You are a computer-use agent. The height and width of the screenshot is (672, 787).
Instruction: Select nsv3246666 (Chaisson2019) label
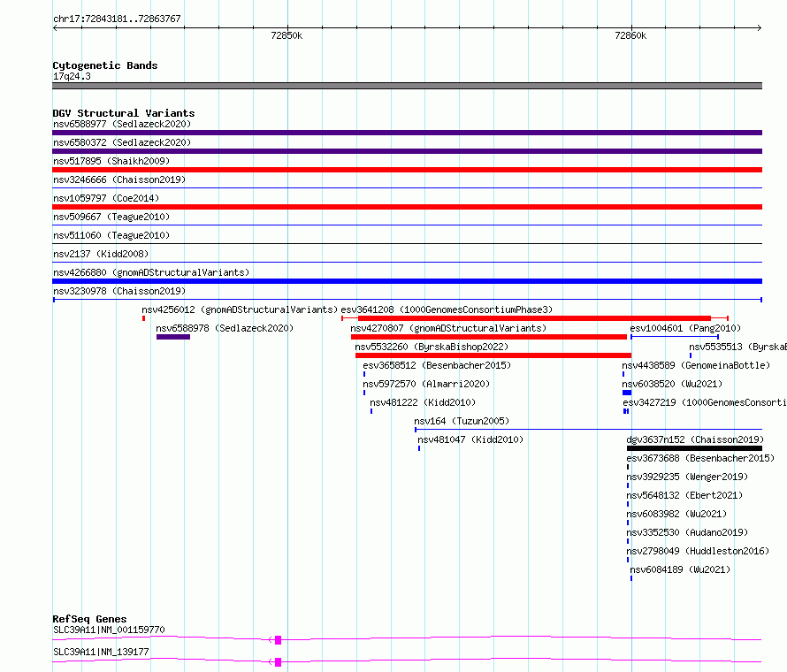pyautogui.click(x=119, y=179)
